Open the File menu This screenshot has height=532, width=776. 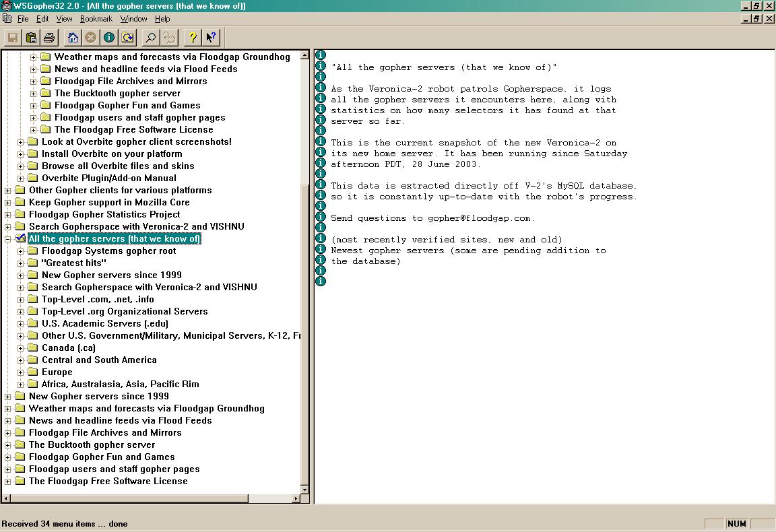23,19
